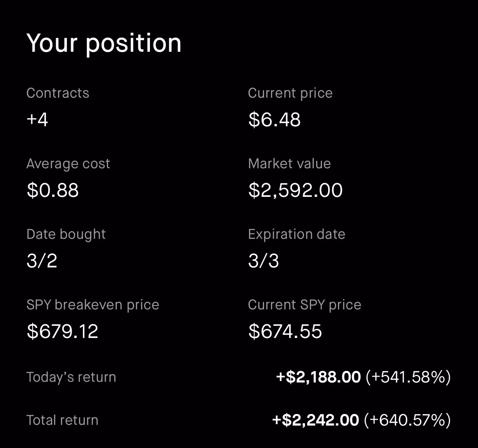The height and width of the screenshot is (448, 478).
Task: Click the $2,592.00 market value amount
Action: tap(295, 190)
